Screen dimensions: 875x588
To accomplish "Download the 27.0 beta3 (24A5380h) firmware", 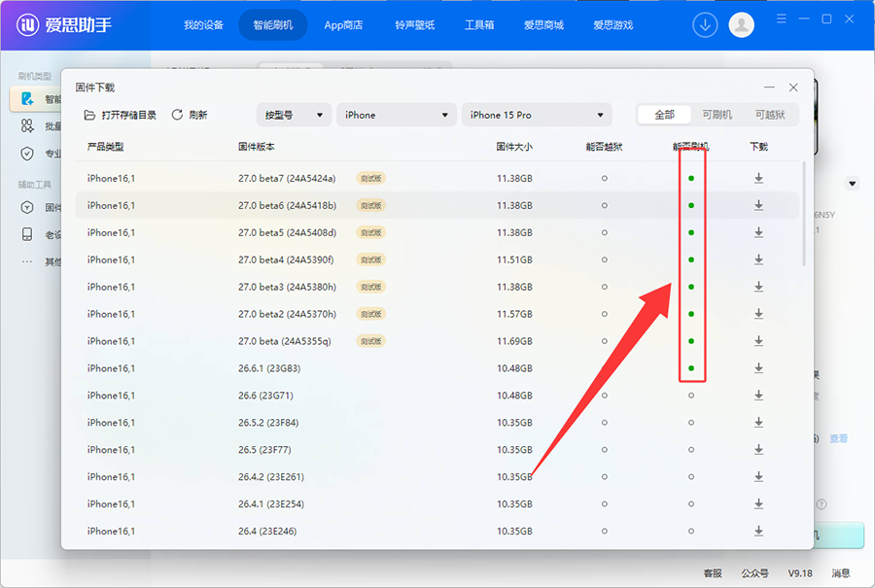I will click(x=758, y=287).
